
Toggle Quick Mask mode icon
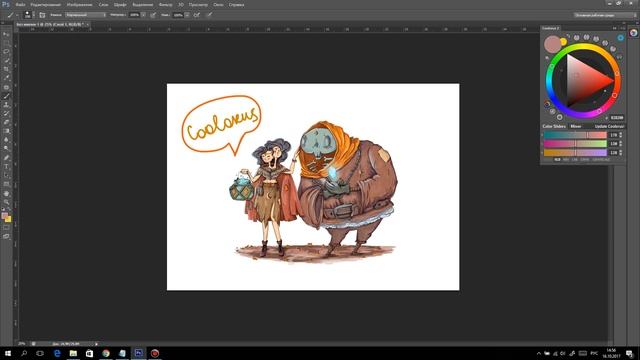(6, 228)
